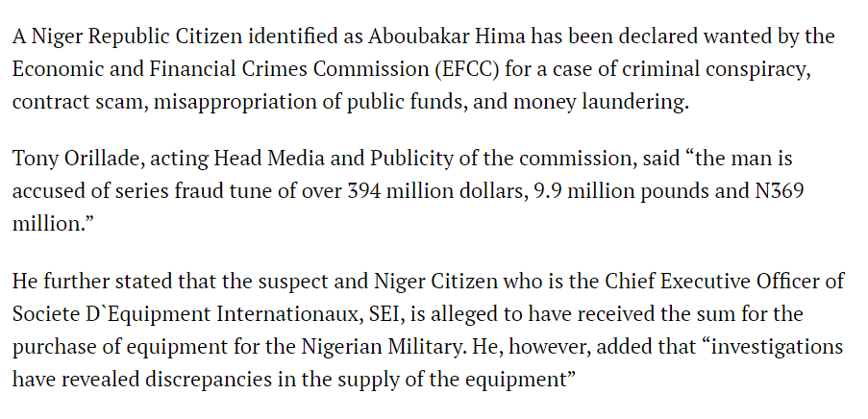The height and width of the screenshot is (419, 868).
Task: Click the name "Aboubakar Hima" in first paragraph
Action: [x=447, y=37]
